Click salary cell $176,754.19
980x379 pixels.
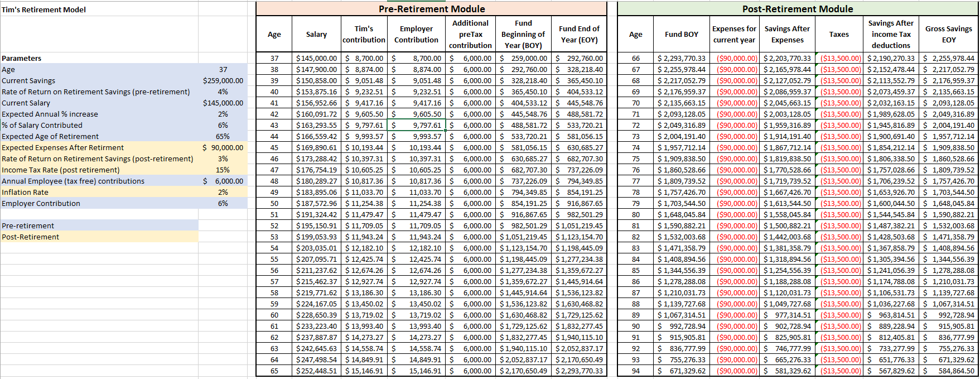click(316, 170)
